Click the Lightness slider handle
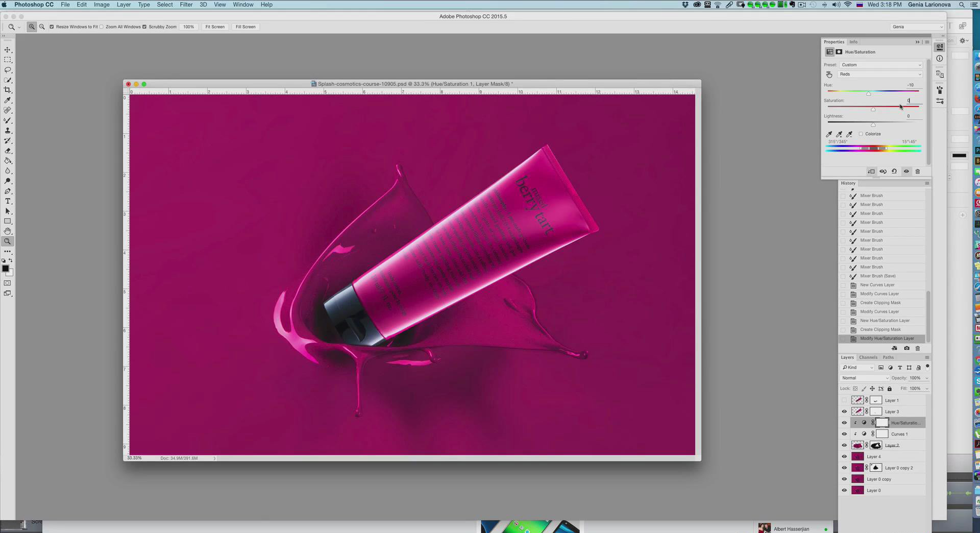The height and width of the screenshot is (533, 980). pos(873,125)
